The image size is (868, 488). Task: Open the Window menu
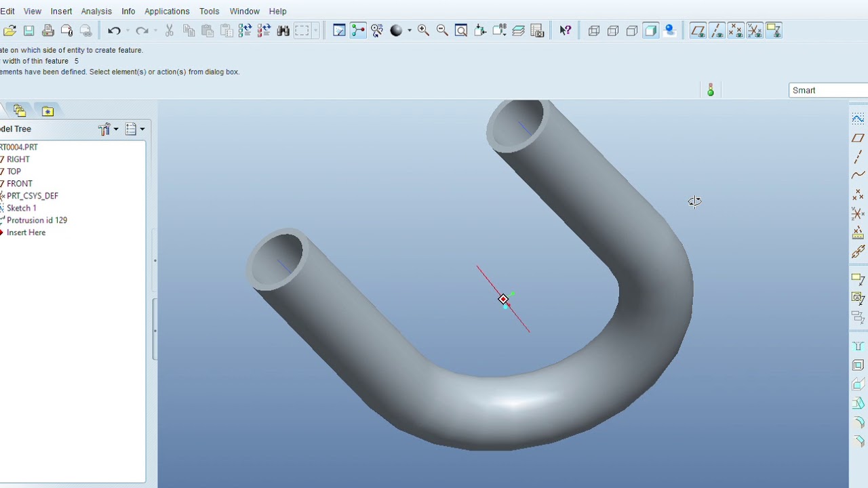244,11
